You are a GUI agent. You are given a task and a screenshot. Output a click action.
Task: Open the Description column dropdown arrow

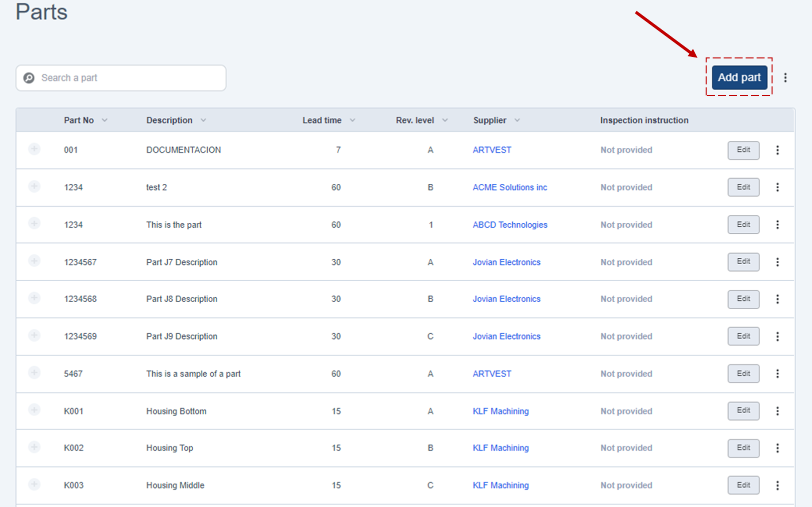[x=203, y=120]
